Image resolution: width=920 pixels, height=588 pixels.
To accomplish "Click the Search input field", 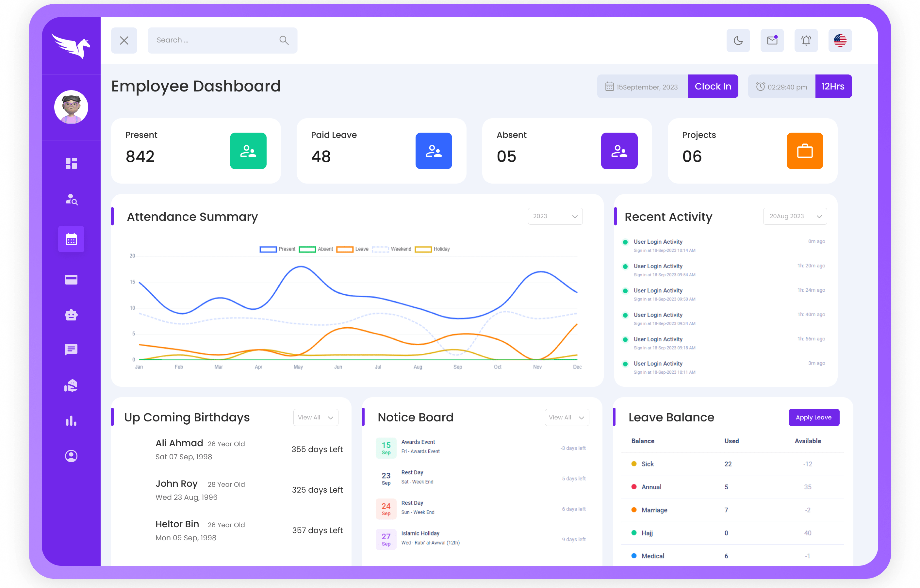I will click(214, 41).
